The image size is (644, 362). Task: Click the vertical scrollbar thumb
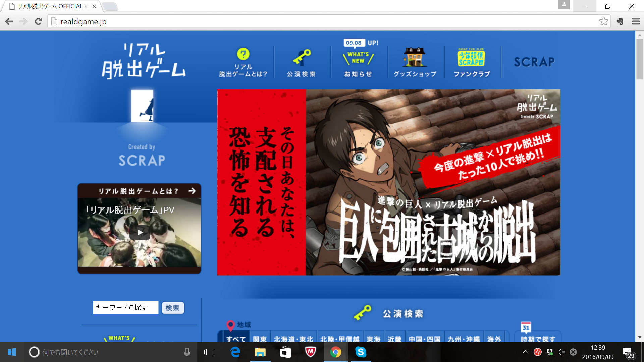[640, 59]
